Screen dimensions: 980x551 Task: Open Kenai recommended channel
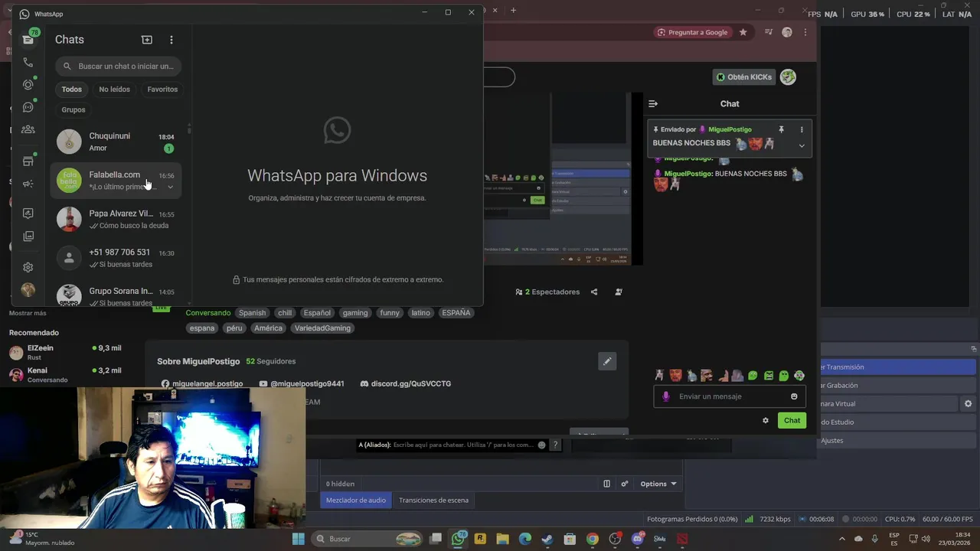coord(65,375)
